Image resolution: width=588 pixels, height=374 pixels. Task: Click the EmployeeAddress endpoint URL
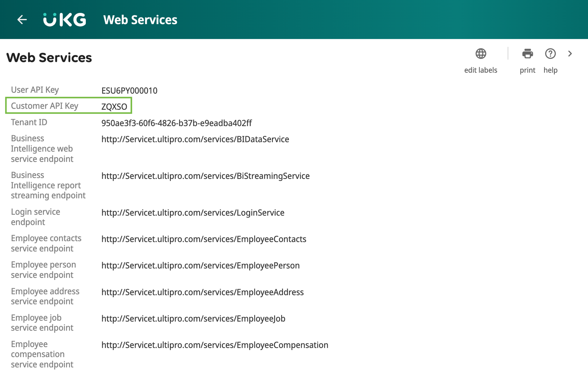(x=203, y=292)
